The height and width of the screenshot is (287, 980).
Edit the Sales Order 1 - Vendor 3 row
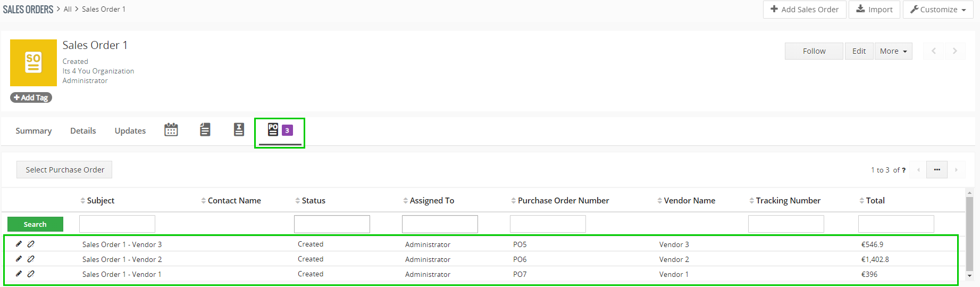tap(19, 244)
